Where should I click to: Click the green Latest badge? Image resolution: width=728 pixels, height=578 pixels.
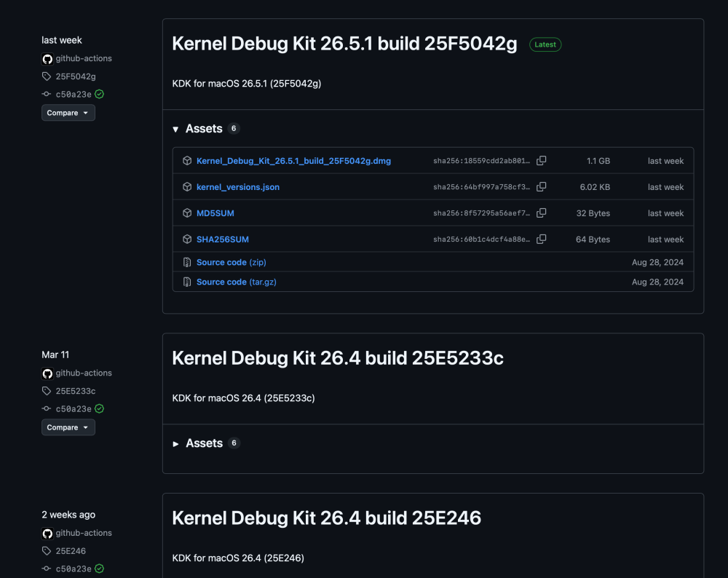[545, 44]
